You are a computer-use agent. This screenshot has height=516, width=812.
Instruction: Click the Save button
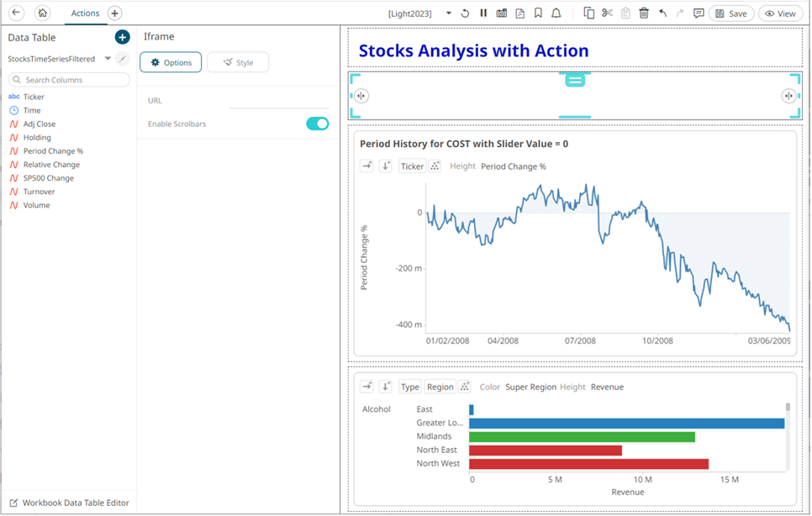coord(730,13)
